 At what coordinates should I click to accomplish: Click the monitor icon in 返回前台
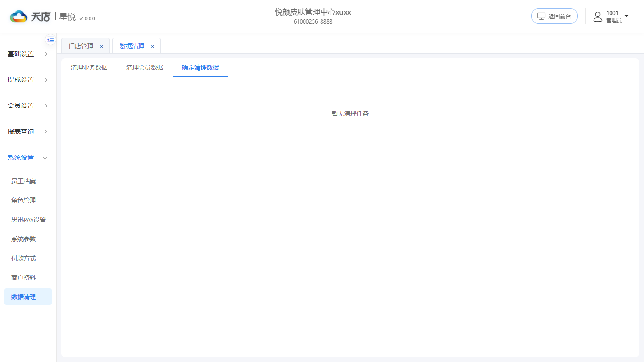pyautogui.click(x=541, y=16)
